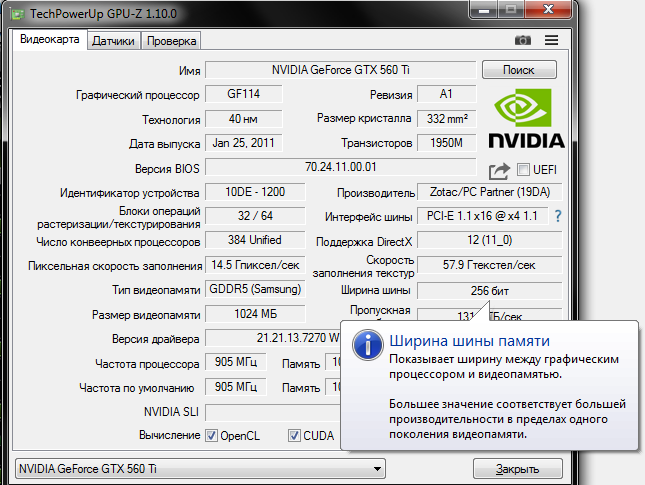Click the GDDR5 (Samsung) memory type field

[x=255, y=289]
